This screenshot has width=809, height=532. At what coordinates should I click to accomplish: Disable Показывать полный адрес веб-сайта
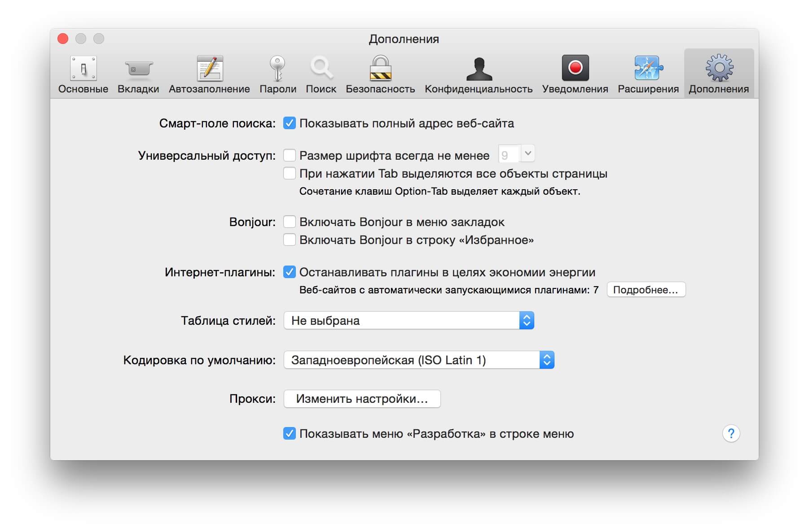(x=290, y=123)
